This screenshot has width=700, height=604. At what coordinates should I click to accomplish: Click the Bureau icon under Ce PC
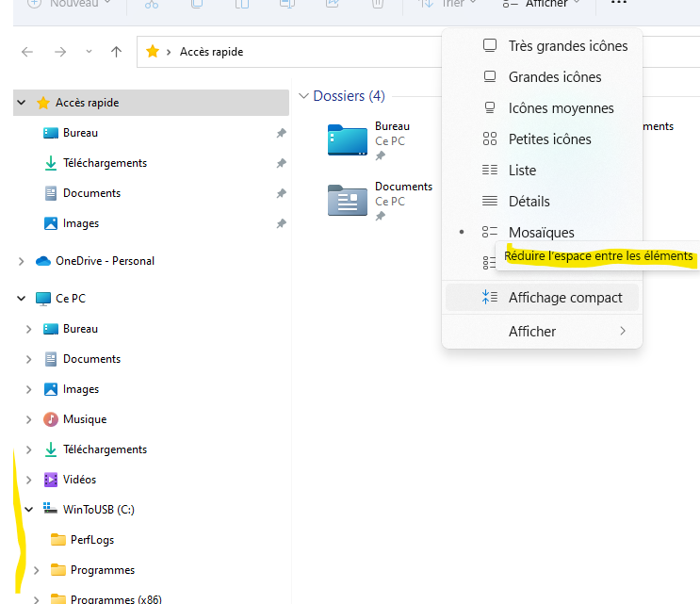[51, 329]
